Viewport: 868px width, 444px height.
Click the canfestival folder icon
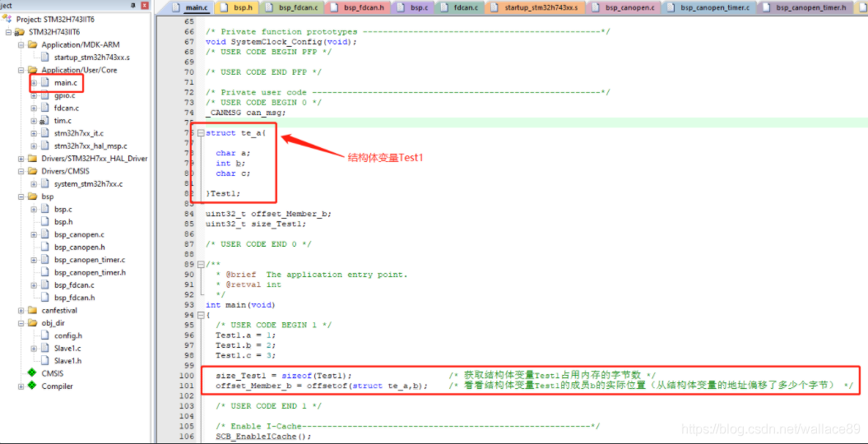click(x=32, y=310)
